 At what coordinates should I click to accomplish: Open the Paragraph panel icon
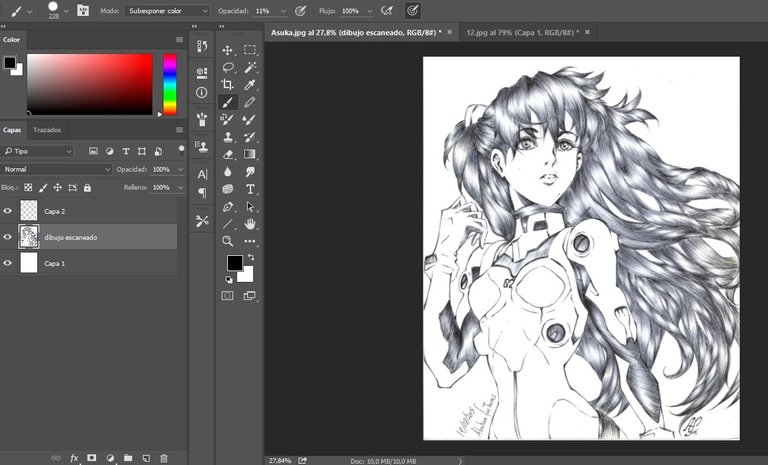(202, 193)
